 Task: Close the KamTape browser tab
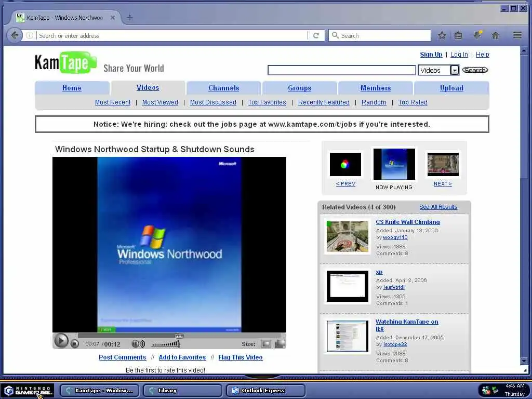click(x=113, y=18)
